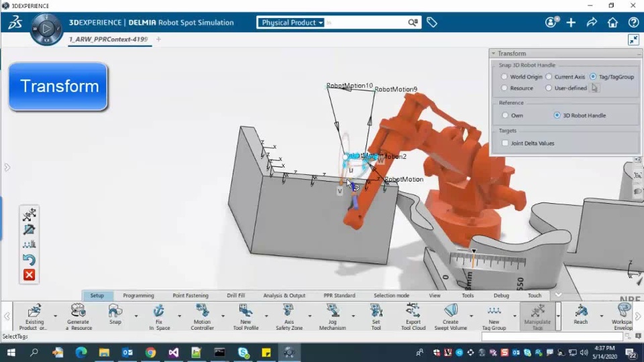Open the Point Fastening tab
The image size is (644, 362).
click(190, 296)
